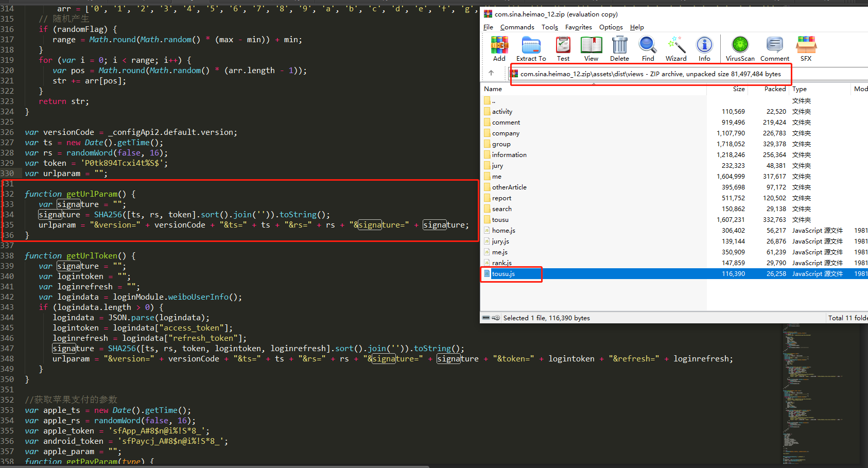The image size is (868, 468).
Task: Select the home.js file icon
Action: (487, 230)
